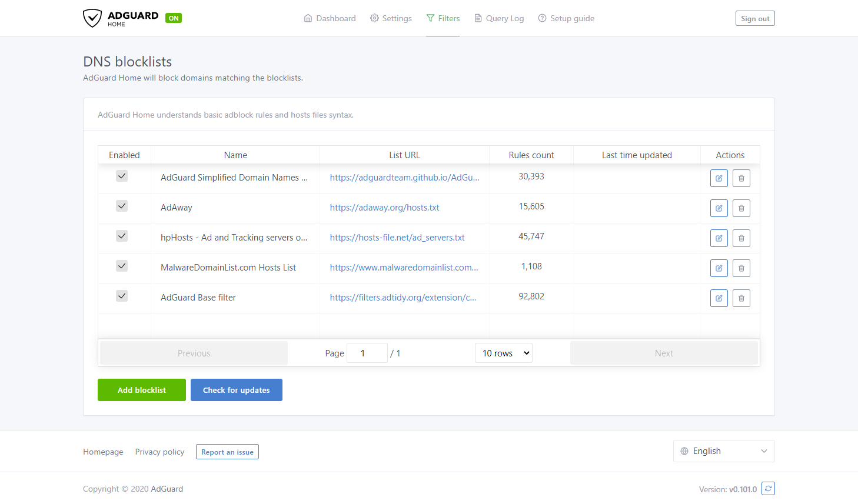This screenshot has height=504, width=858.
Task: Click the Report an issue button
Action: click(227, 452)
